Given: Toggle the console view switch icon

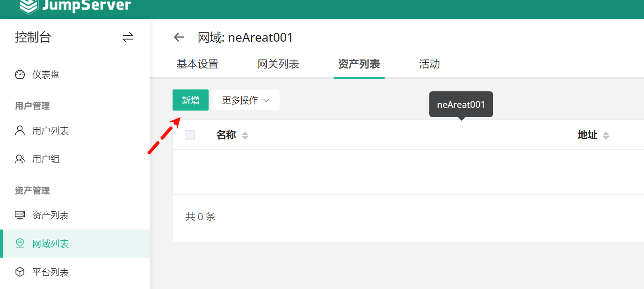Looking at the screenshot, I should tap(128, 37).
